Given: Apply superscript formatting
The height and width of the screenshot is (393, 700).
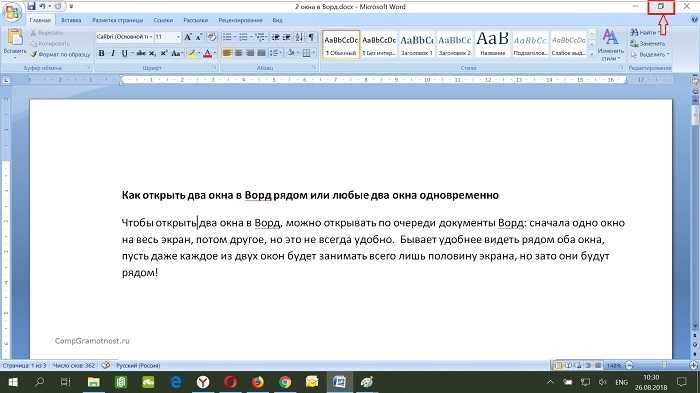Looking at the screenshot, I should click(164, 53).
